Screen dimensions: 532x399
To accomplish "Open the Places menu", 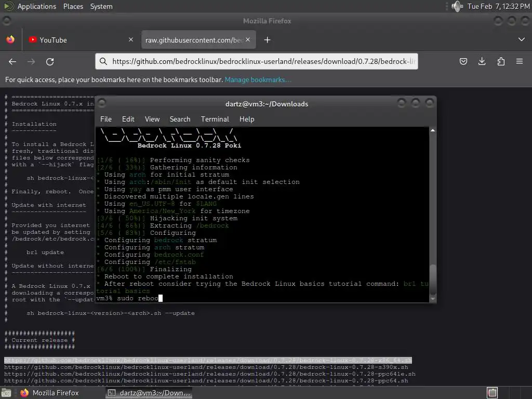I will [73, 6].
